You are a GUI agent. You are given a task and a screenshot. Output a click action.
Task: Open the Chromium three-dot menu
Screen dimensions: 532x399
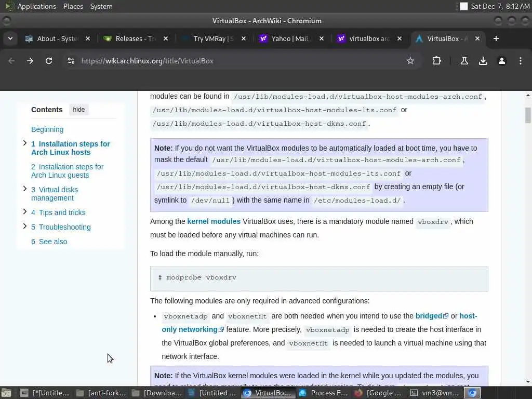(x=521, y=61)
